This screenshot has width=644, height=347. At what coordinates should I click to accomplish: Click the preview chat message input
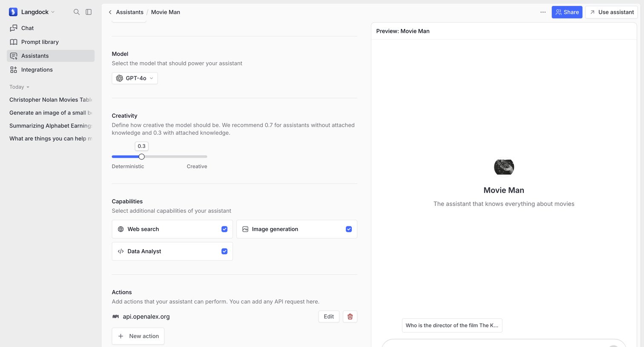point(504,343)
